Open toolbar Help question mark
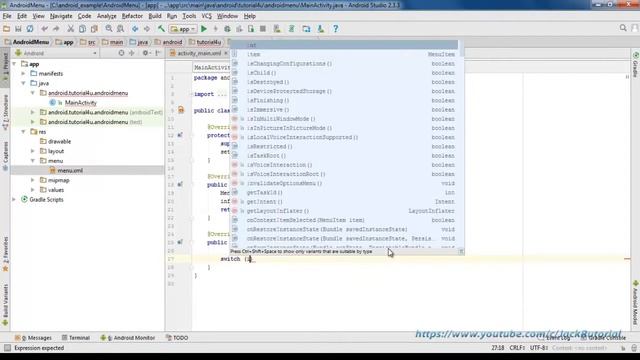This screenshot has width=640, height=360. coord(335,29)
